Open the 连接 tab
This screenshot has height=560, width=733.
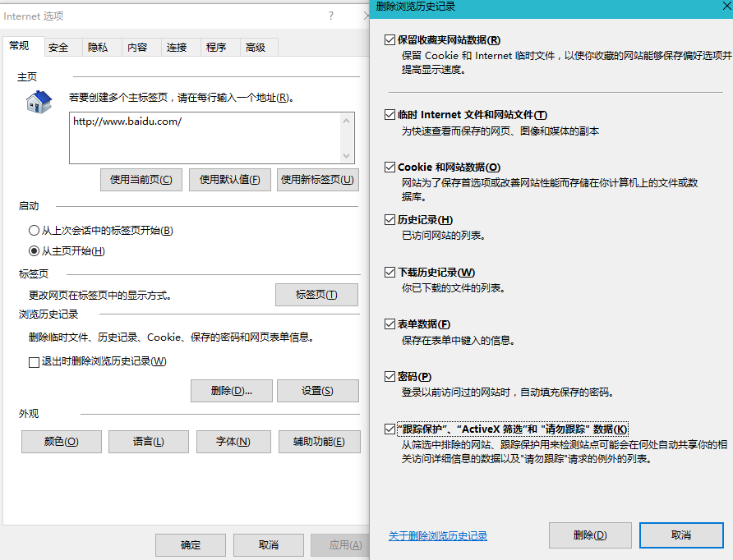tap(177, 47)
